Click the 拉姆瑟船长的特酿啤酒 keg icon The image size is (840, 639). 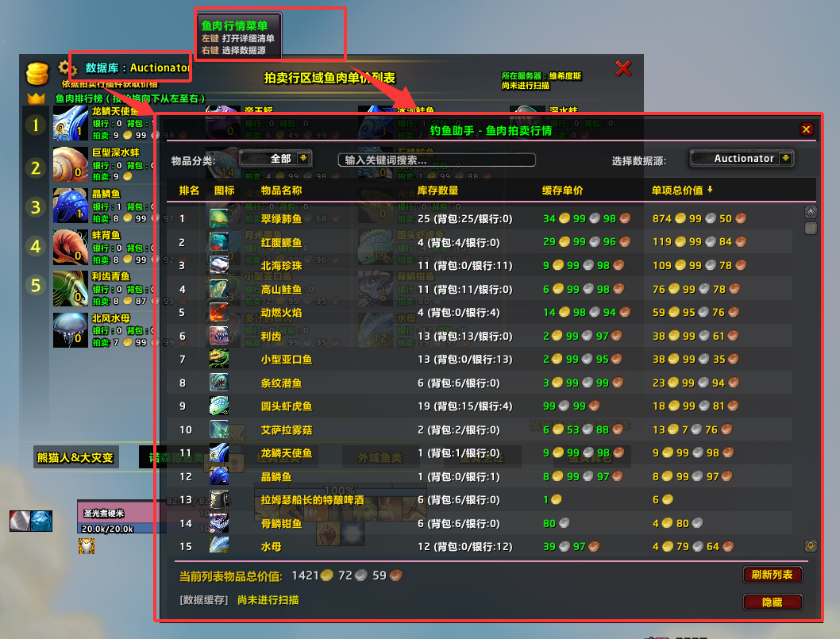click(x=218, y=500)
